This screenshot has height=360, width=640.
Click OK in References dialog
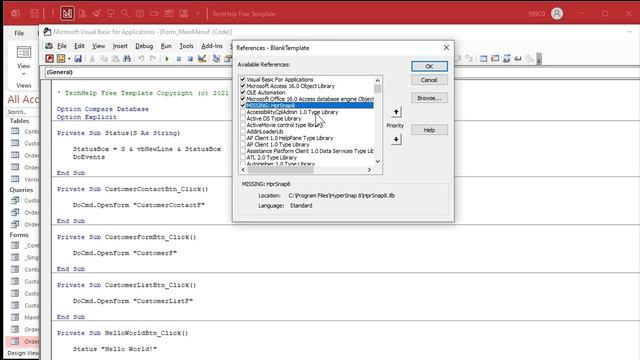(429, 66)
